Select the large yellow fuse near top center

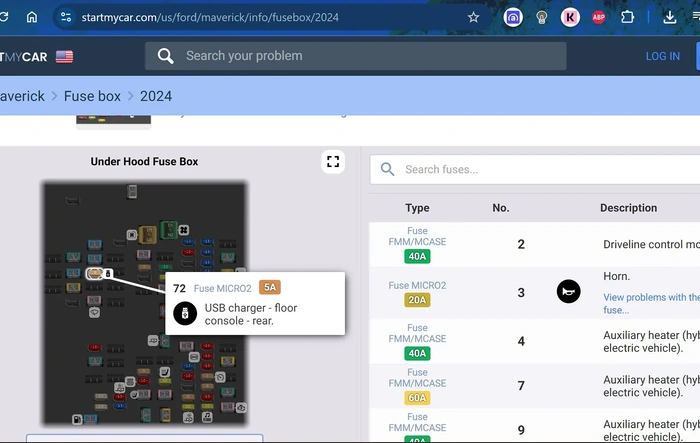tap(148, 234)
